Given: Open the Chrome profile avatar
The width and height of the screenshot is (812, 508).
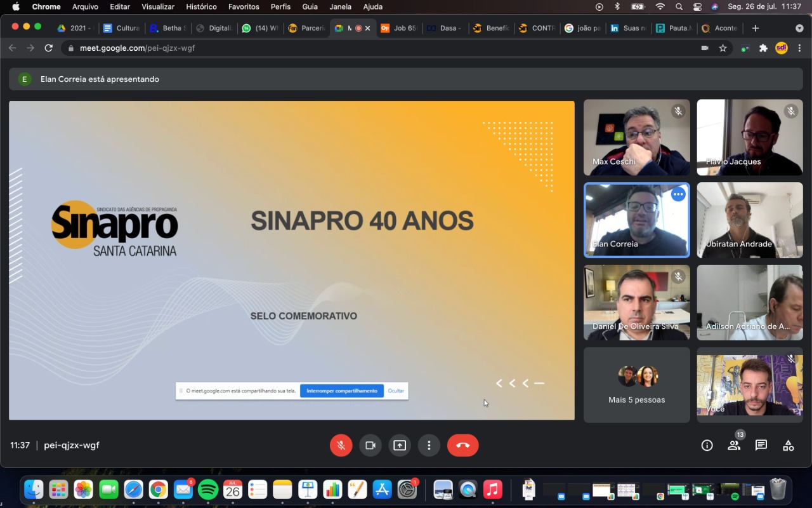Looking at the screenshot, I should click(x=782, y=48).
